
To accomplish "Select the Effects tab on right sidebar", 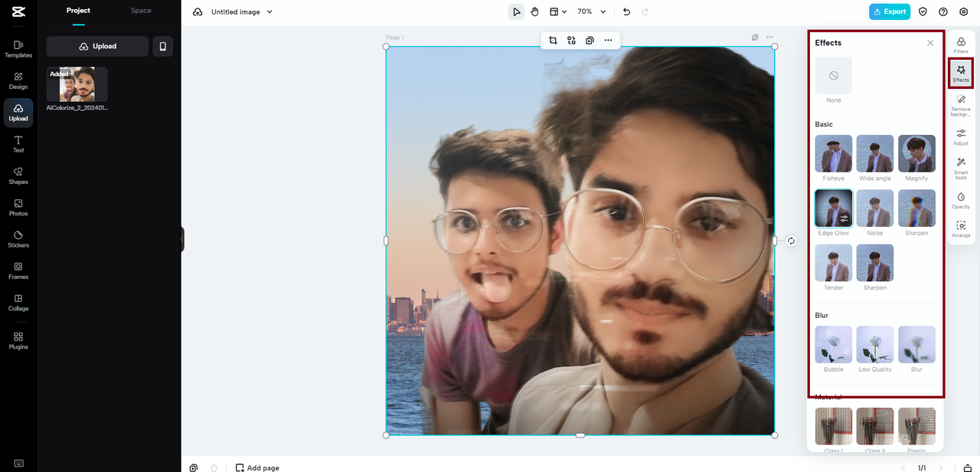I will click(x=961, y=73).
